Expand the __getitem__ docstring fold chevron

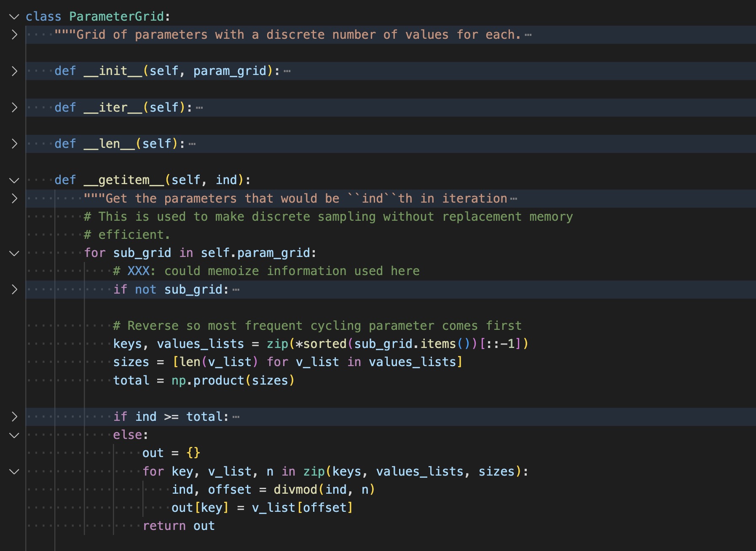14,198
